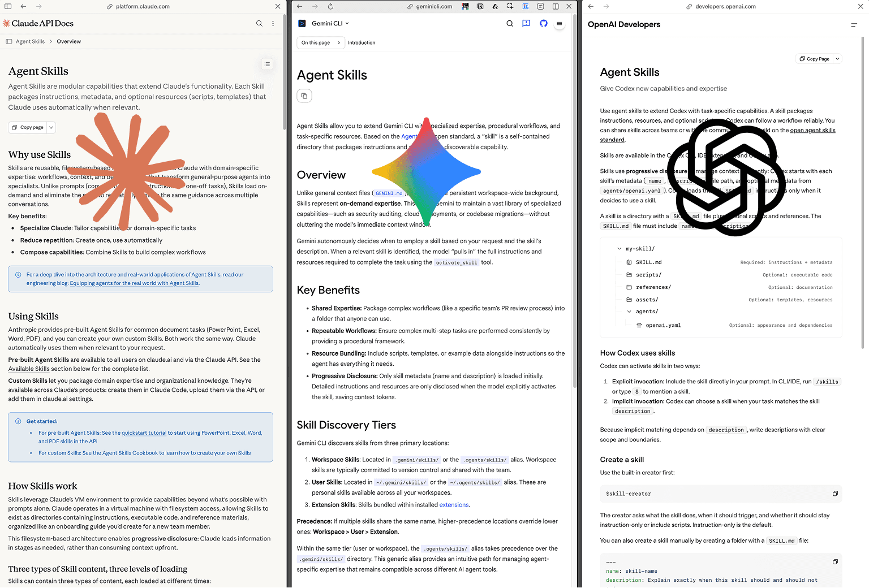
Task: Open the hamburger menu on the Gemini CLI site
Action: pyautogui.click(x=560, y=23)
